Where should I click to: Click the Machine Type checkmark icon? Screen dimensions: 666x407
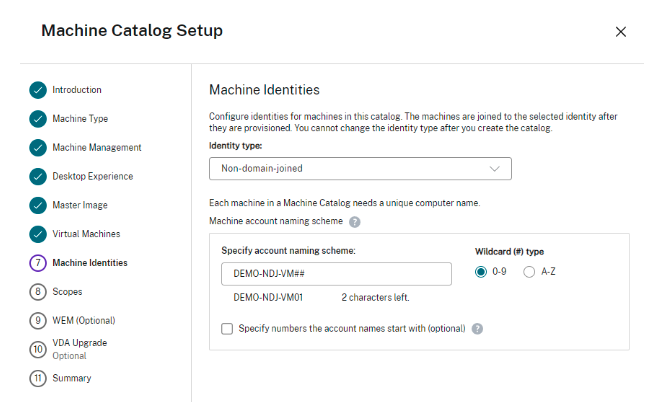(37, 119)
